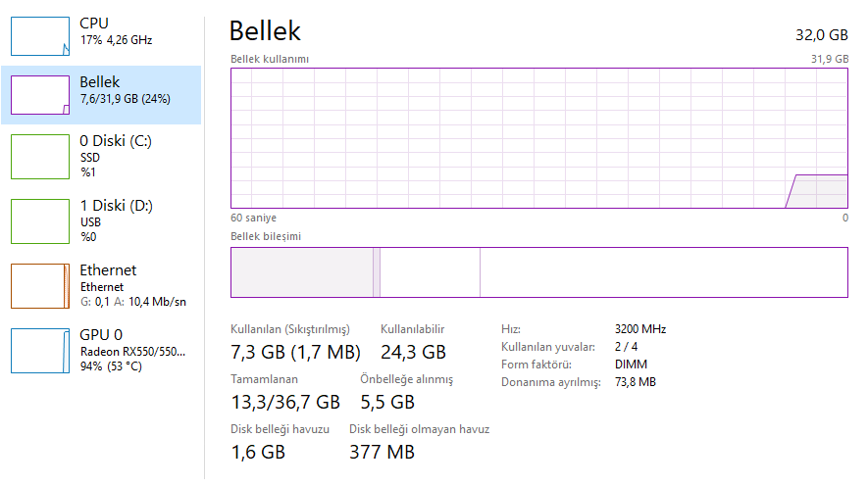Click the in-use segment of memory composition
The image size is (868, 487).
tap(301, 272)
